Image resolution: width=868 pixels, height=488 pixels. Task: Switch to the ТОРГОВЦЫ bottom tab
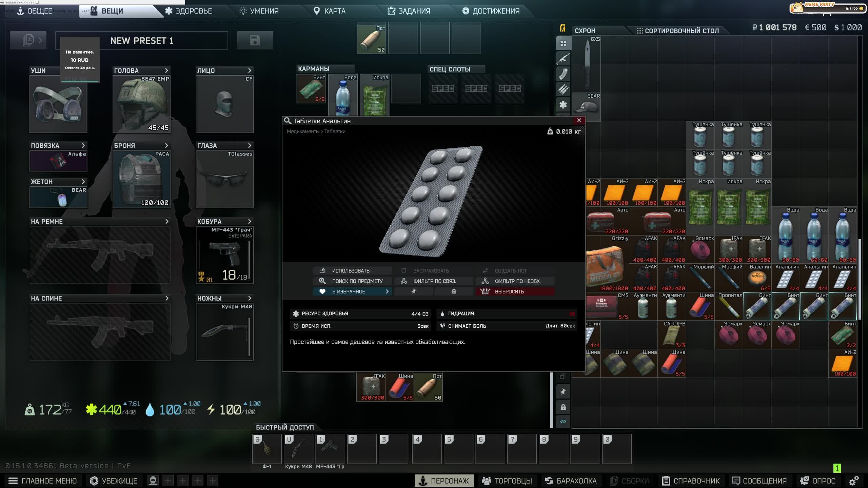coord(507,481)
